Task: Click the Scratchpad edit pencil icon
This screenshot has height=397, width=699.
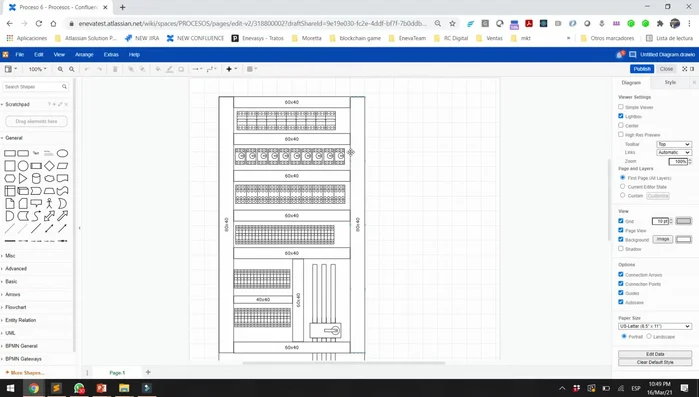Action: point(60,104)
